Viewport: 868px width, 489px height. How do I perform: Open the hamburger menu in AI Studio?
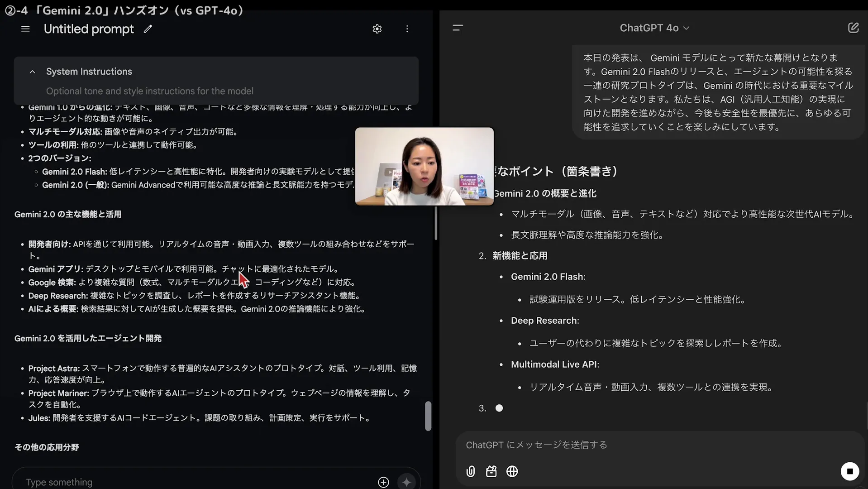[25, 29]
